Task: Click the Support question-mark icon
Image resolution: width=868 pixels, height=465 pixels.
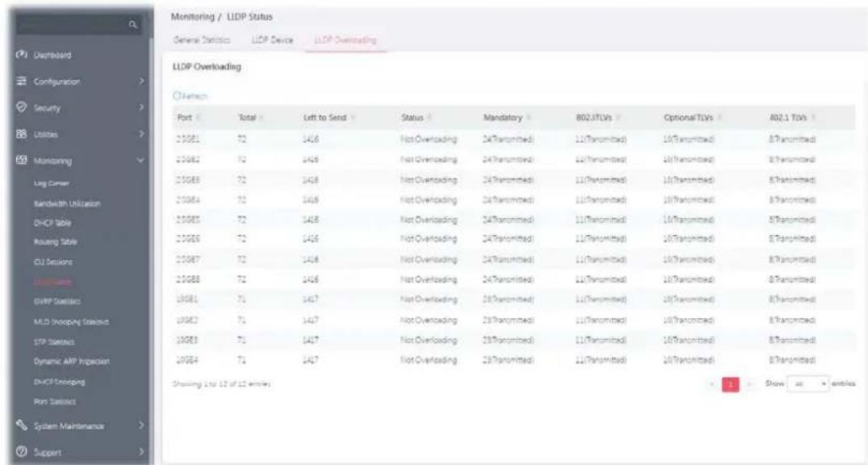Action: [21, 452]
